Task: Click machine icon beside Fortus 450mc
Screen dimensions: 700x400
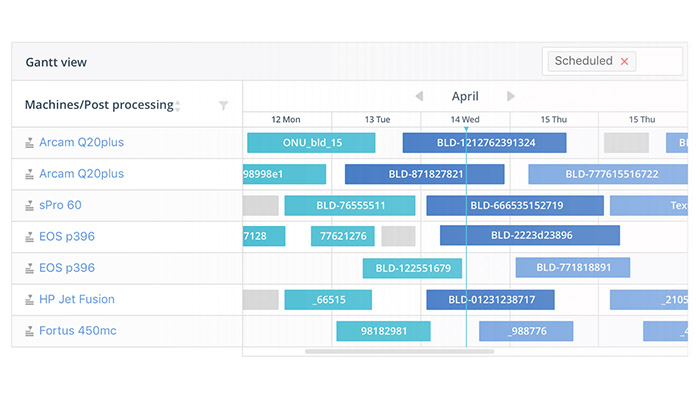Action: 29,331
